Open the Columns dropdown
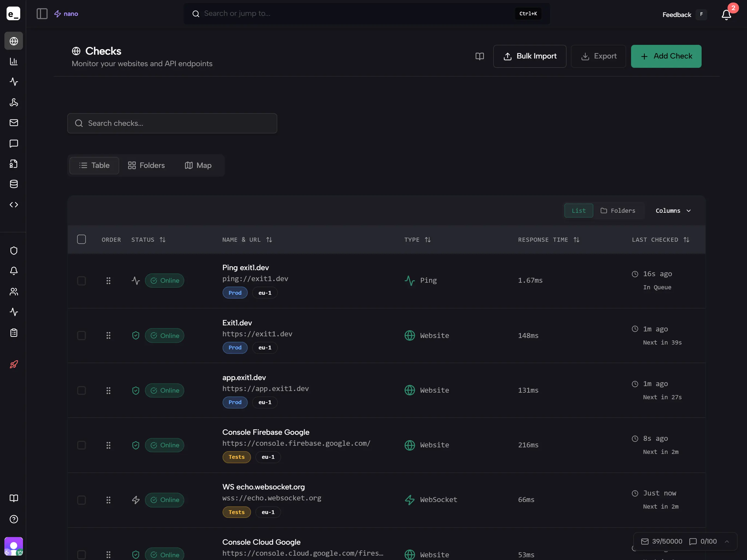Viewport: 747px width, 560px height. click(x=673, y=211)
